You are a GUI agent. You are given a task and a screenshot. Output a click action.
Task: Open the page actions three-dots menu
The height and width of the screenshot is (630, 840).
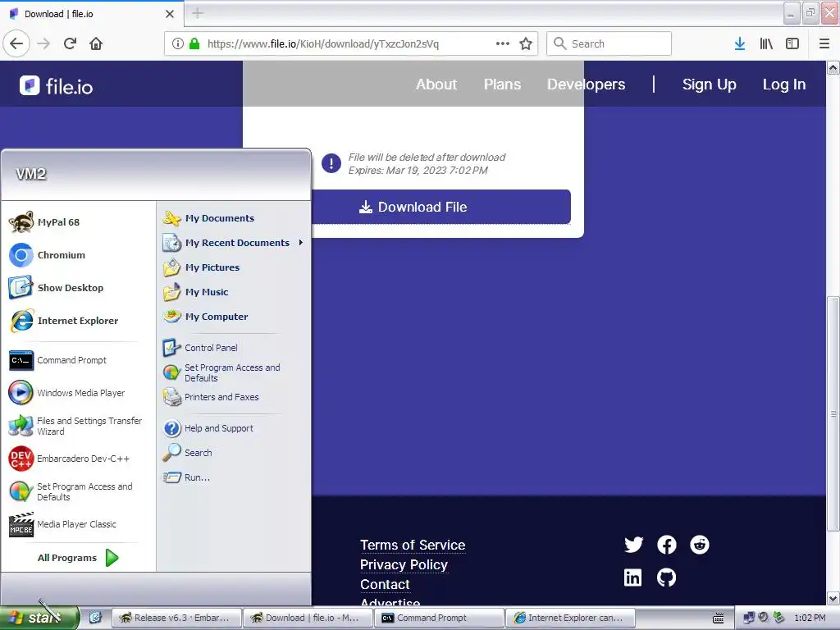tap(503, 43)
